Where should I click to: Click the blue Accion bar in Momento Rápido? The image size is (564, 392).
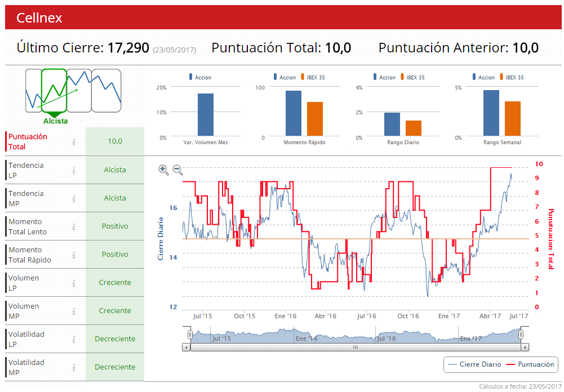pos(294,113)
